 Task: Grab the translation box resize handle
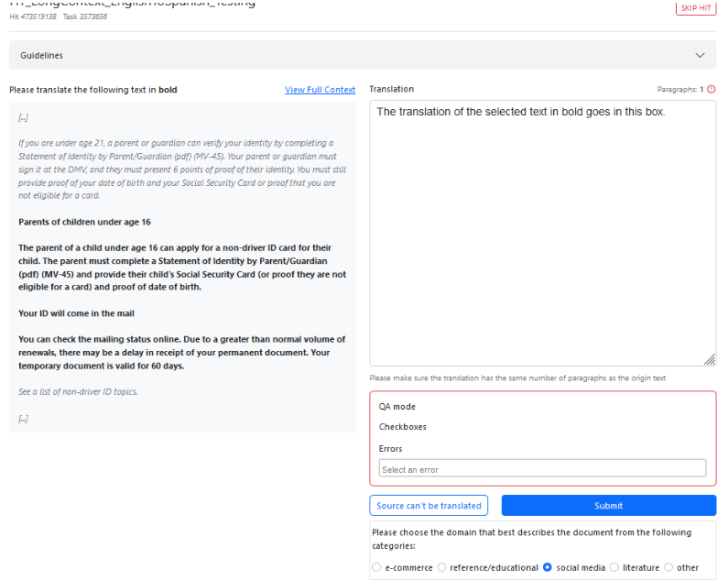pyautogui.click(x=710, y=360)
